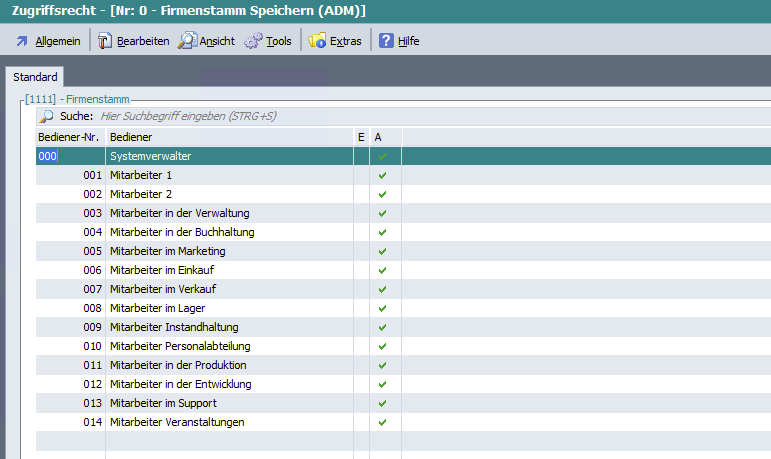Toggle the A checkmark for Mitarbeiter im Marketing
Viewport: 771px width, 459px height.
[382, 252]
